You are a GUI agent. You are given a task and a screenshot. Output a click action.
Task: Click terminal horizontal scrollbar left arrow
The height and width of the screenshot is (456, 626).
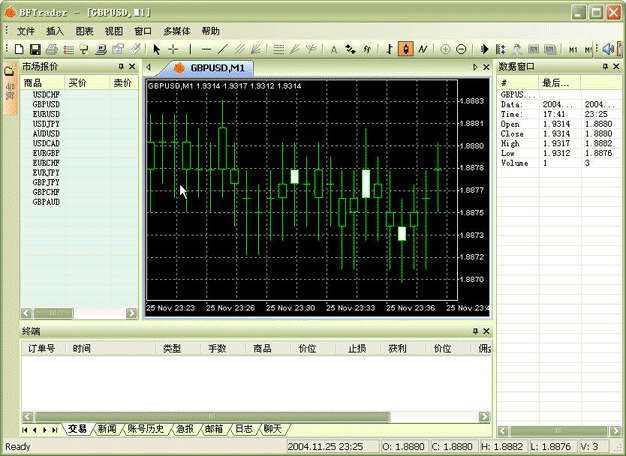click(28, 417)
